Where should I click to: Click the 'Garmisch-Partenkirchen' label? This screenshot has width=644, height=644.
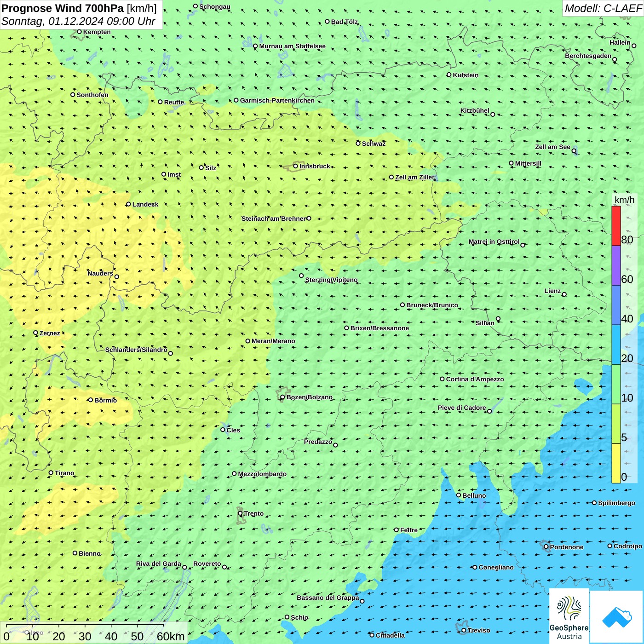[277, 100]
